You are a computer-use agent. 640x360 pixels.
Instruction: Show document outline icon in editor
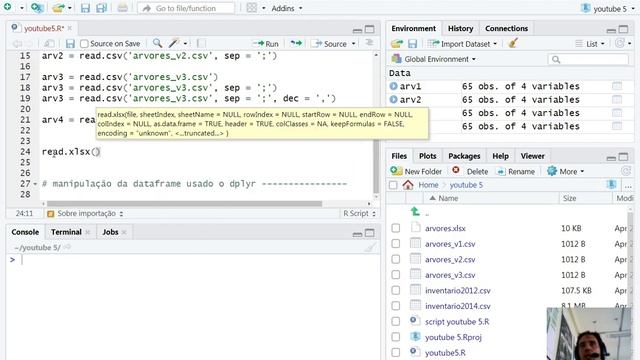pyautogui.click(x=369, y=43)
